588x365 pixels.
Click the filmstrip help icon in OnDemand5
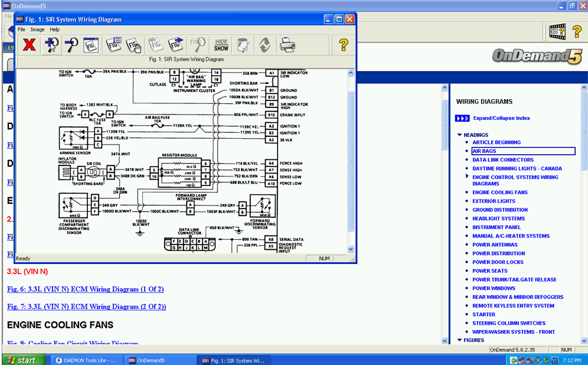coord(557,32)
